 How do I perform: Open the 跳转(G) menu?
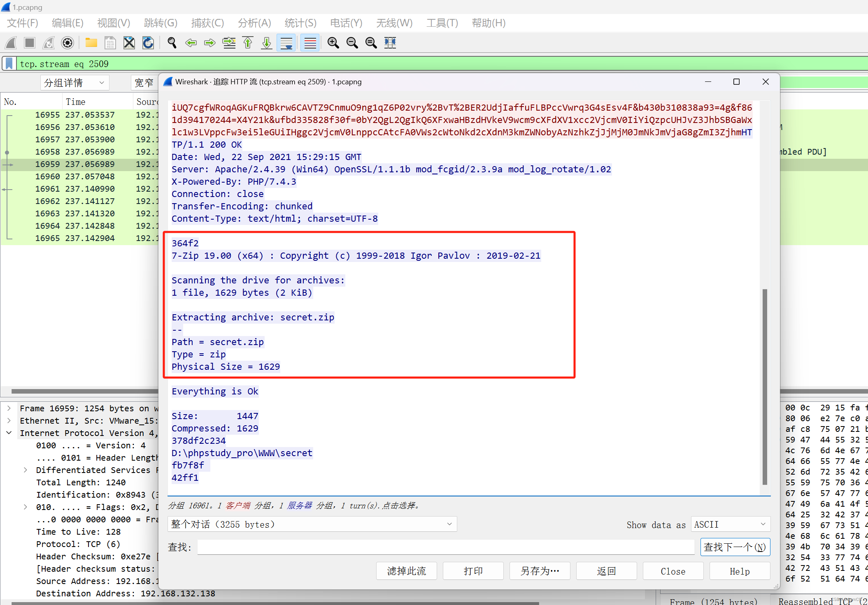161,23
